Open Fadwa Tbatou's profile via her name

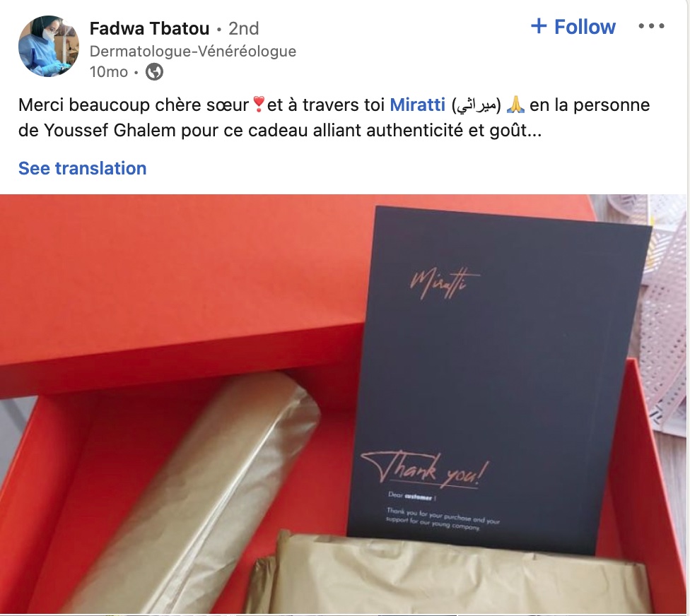150,28
